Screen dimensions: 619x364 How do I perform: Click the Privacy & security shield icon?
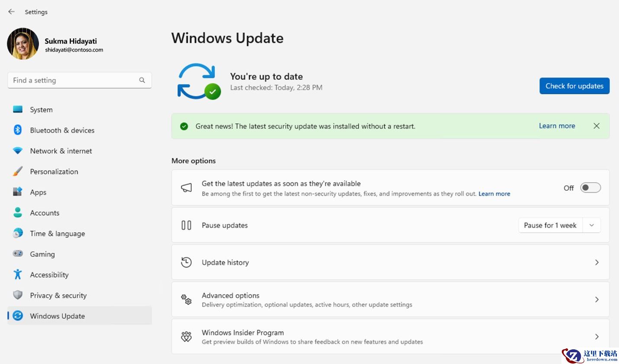(x=18, y=295)
